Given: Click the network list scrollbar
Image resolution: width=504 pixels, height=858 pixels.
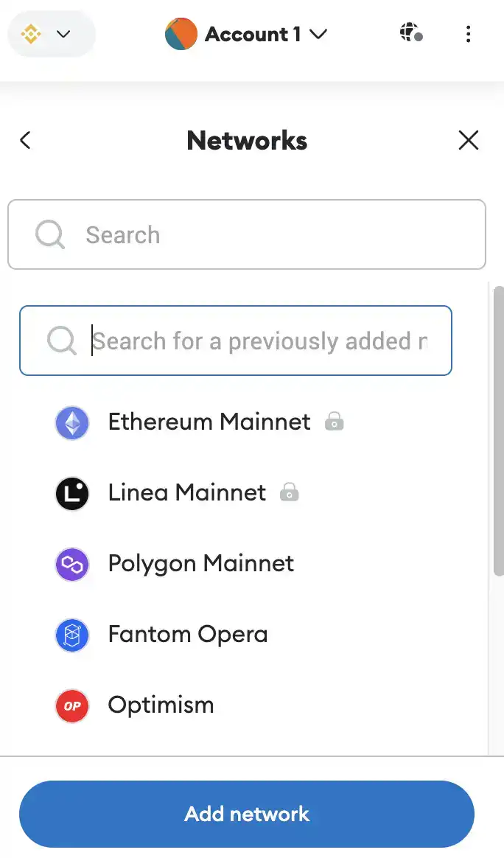Looking at the screenshot, I should [498, 431].
